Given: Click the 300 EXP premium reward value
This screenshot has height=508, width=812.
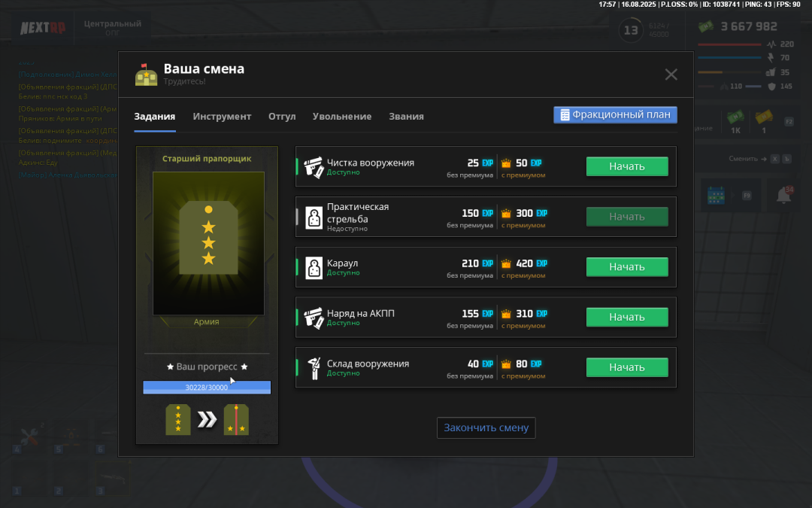Looking at the screenshot, I should 532,213.
